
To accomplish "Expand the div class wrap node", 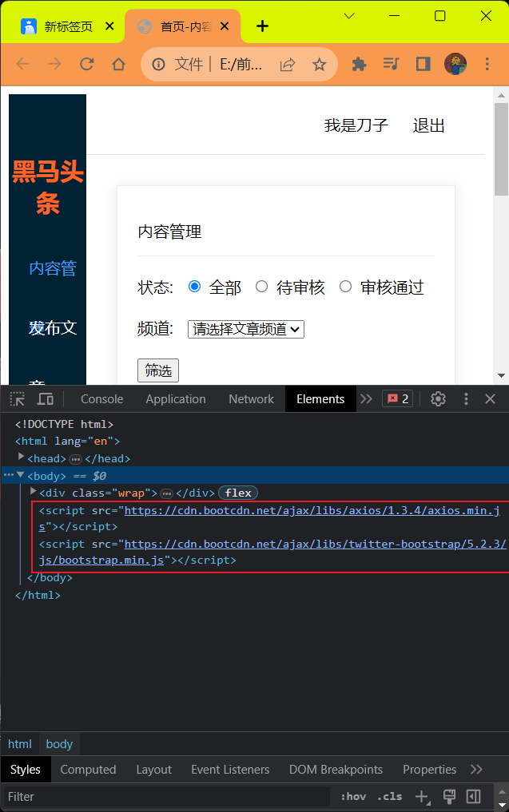I will click(x=34, y=491).
